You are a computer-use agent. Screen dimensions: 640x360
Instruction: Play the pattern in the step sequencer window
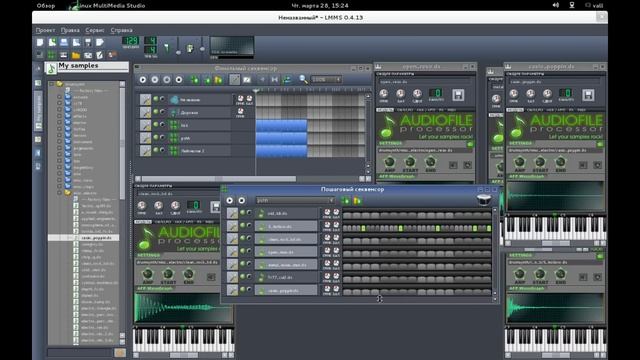coord(229,200)
